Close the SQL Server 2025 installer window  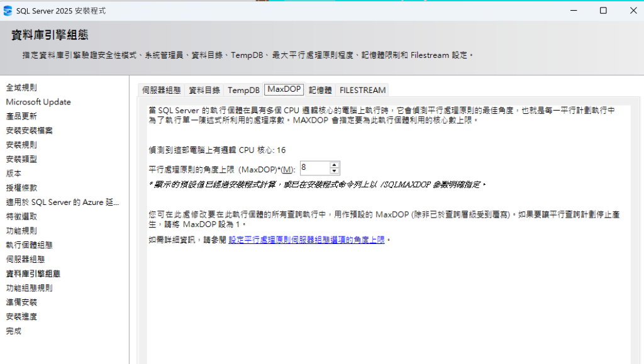[x=633, y=11]
